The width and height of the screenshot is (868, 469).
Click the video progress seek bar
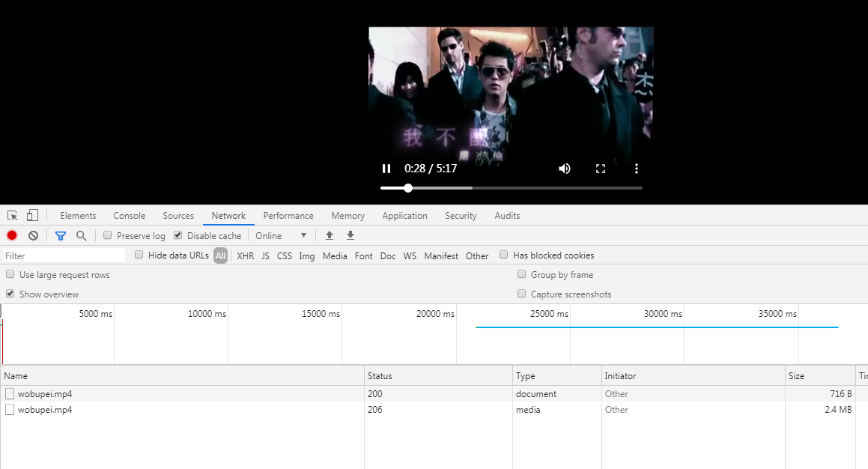click(511, 188)
